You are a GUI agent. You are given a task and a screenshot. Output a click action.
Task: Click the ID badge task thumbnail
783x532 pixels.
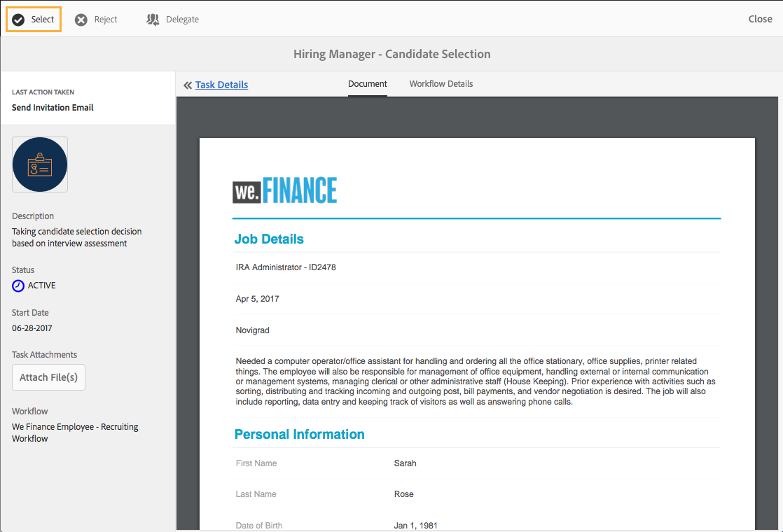[x=40, y=164]
